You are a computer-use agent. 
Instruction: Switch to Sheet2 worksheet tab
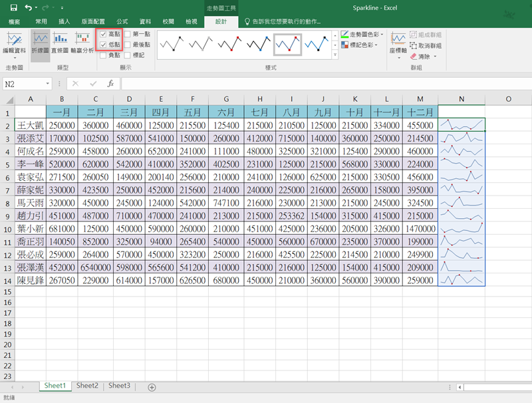tap(87, 386)
